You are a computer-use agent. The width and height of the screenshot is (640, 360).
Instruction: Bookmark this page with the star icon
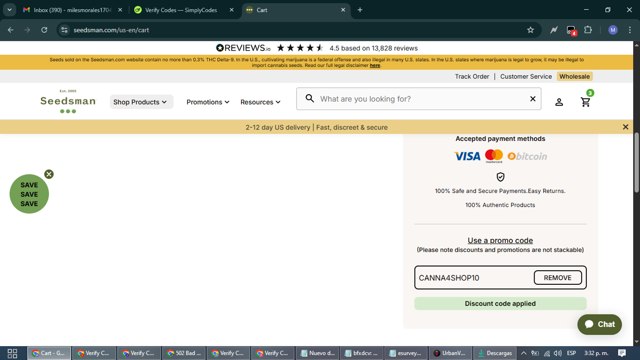point(530,30)
